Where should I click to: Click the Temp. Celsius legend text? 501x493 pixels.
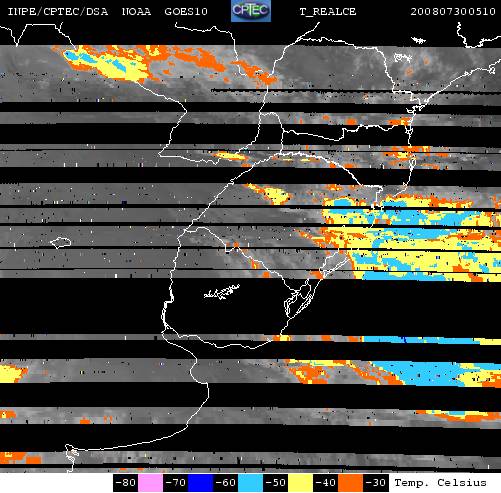point(440,483)
